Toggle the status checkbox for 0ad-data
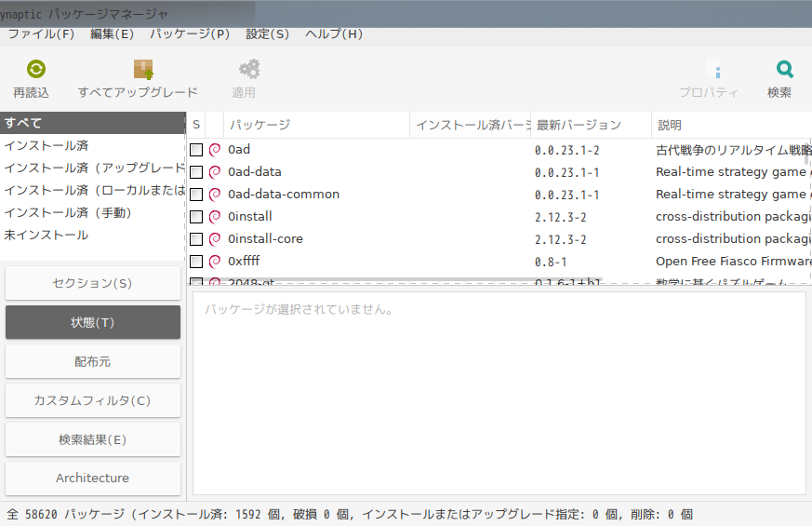 pos(196,172)
